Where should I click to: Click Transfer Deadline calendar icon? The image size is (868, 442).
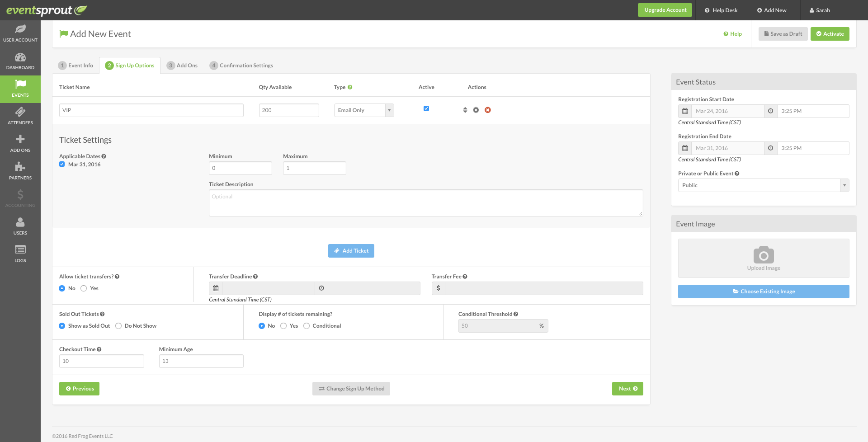pyautogui.click(x=216, y=288)
